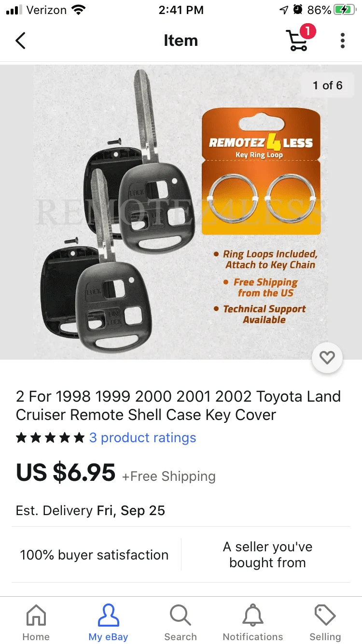Viewport: 362px width, 644px height.
Task: Open the three-dot more options menu
Action: [x=343, y=41]
